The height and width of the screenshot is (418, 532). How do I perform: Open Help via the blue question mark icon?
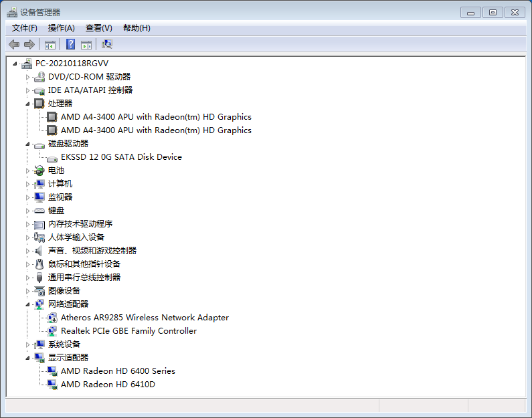70,44
